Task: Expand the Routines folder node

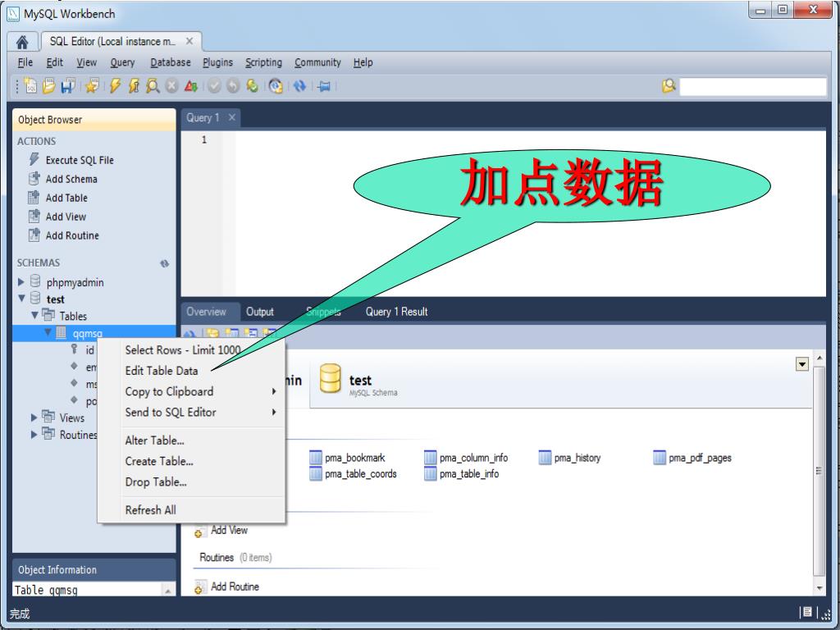Action: click(x=34, y=435)
